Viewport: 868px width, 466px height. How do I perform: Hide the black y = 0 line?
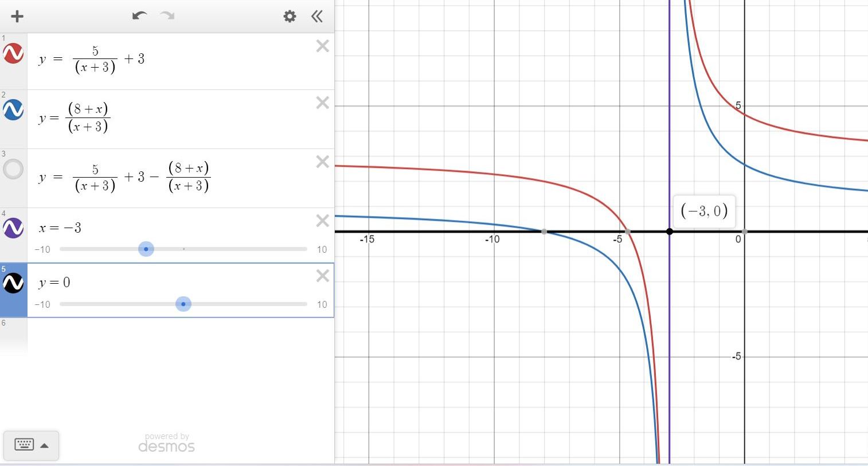point(13,283)
